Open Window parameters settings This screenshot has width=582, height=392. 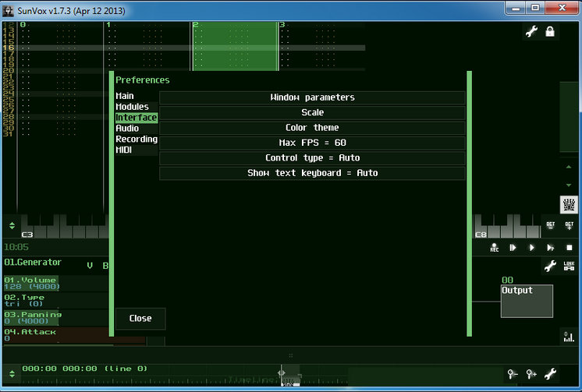coord(312,97)
